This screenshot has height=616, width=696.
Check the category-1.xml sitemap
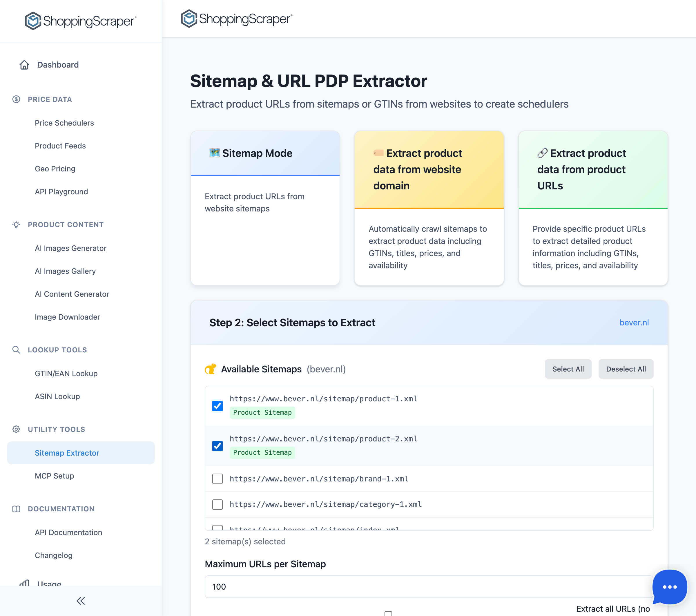pyautogui.click(x=217, y=505)
